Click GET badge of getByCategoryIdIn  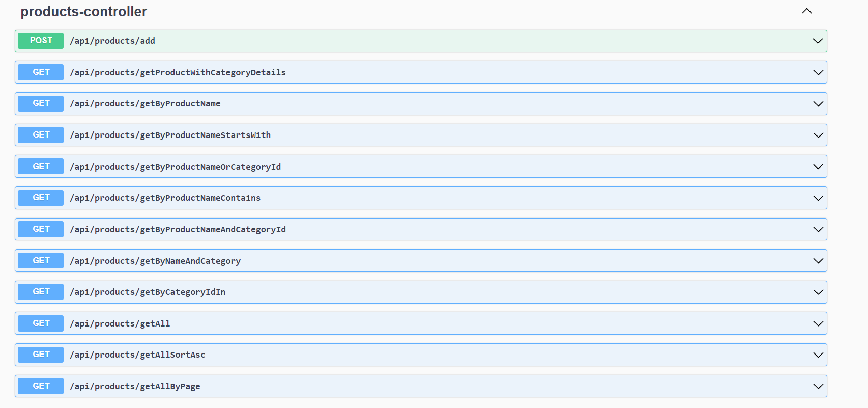(x=41, y=292)
